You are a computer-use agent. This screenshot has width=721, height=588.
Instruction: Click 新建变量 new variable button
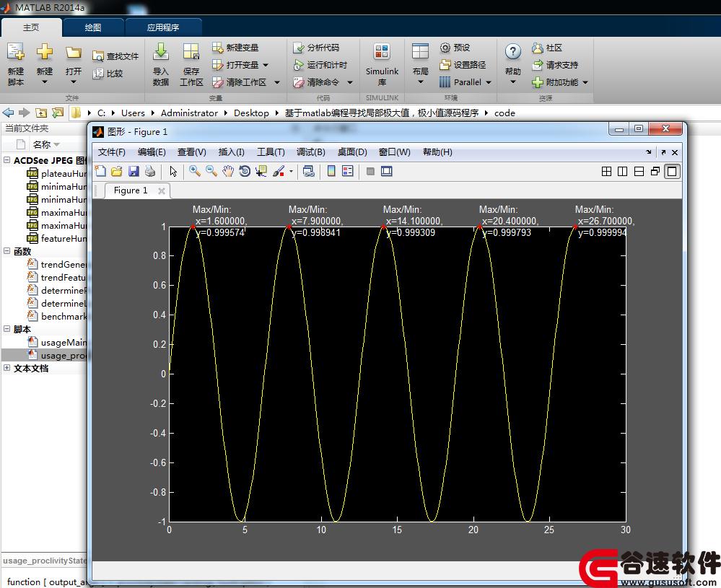pos(235,48)
